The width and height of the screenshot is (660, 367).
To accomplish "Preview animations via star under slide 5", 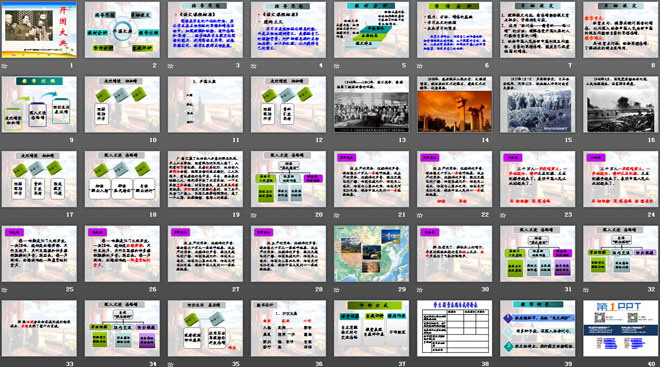I will 337,66.
